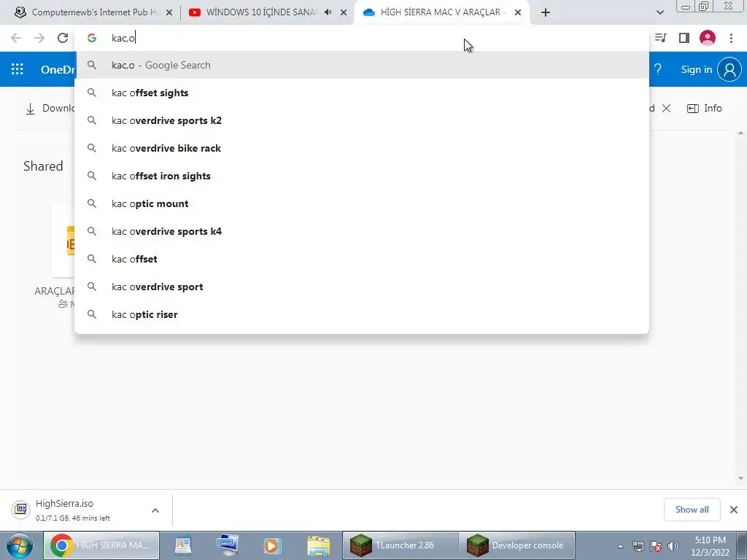Open OneDrive help question mark
The width and height of the screenshot is (747, 560).
pos(658,69)
